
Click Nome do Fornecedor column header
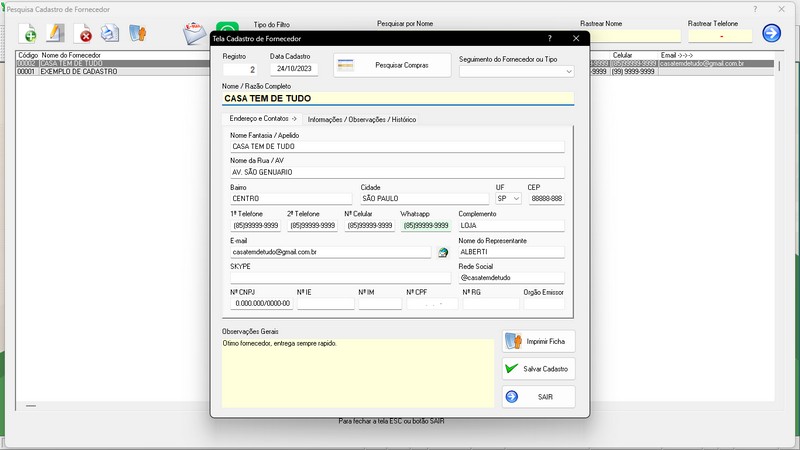click(71, 55)
